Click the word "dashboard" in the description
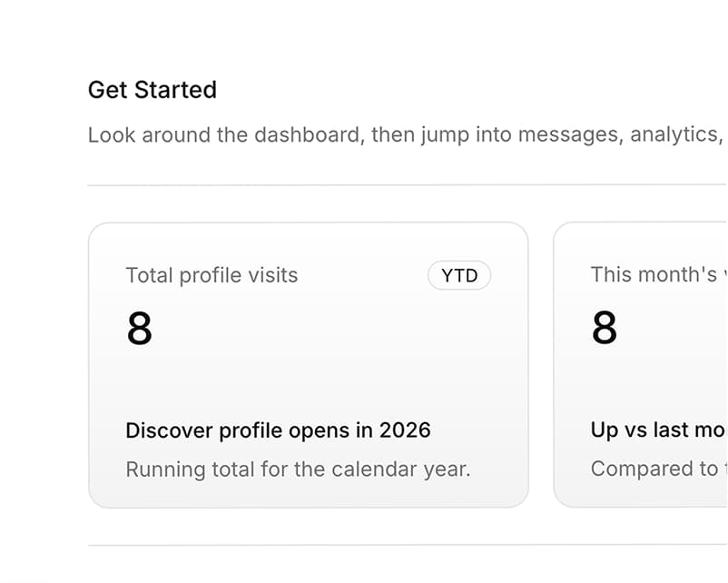 click(307, 135)
